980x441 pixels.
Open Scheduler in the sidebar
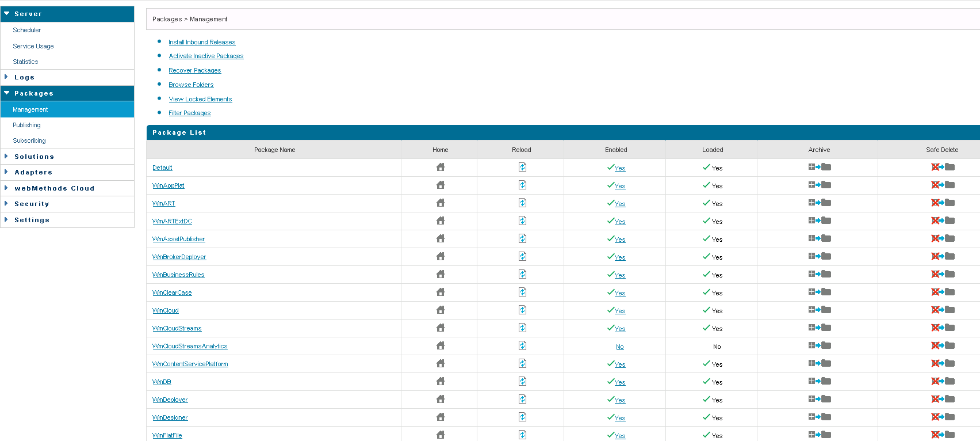(x=27, y=30)
